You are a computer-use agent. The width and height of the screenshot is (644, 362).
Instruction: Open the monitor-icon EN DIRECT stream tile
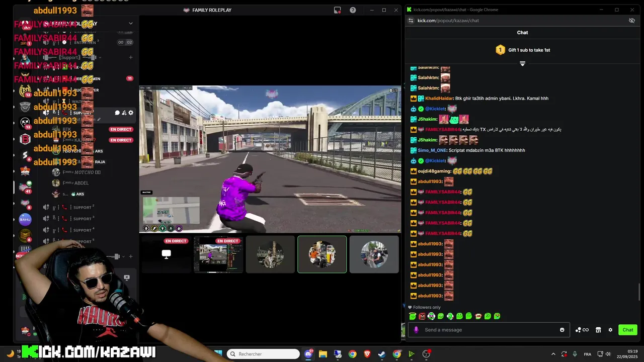pyautogui.click(x=166, y=254)
